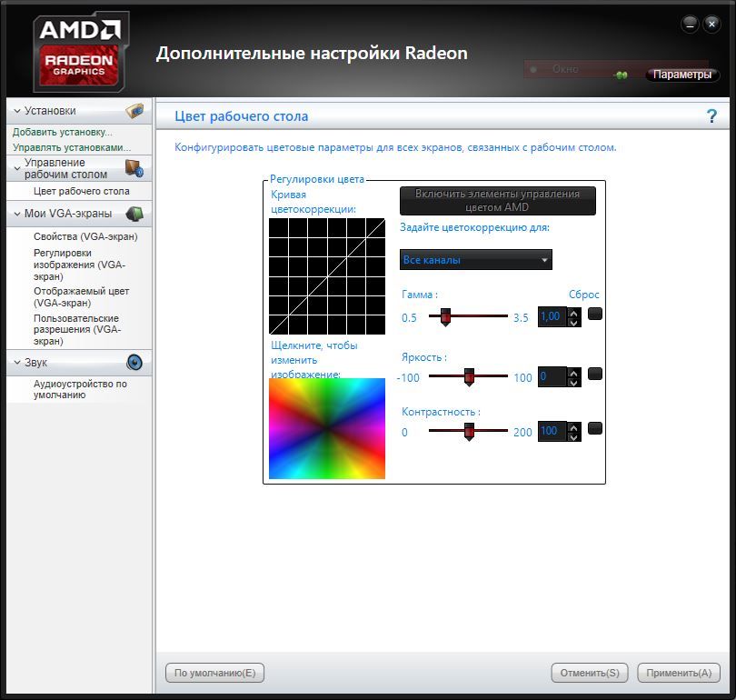Click the Добавить установку... link
The image size is (736, 700).
63,133
